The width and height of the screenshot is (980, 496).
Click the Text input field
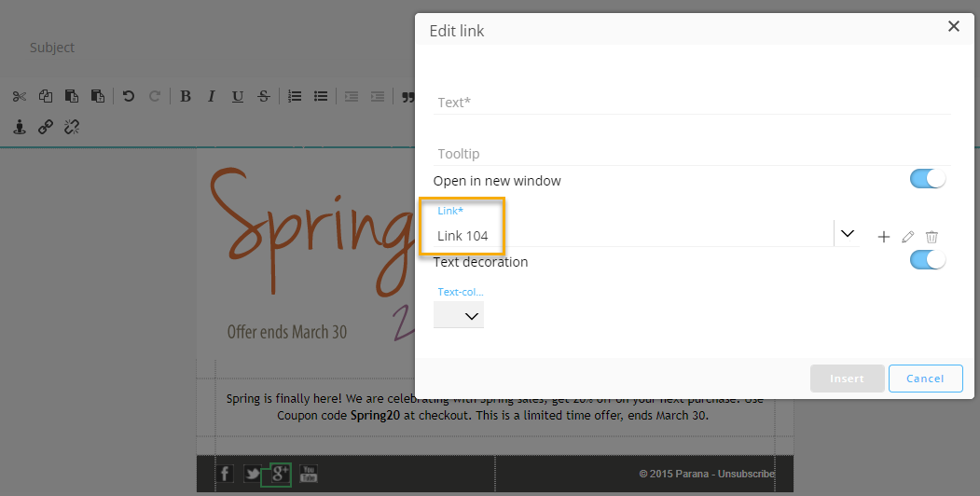[692, 103]
